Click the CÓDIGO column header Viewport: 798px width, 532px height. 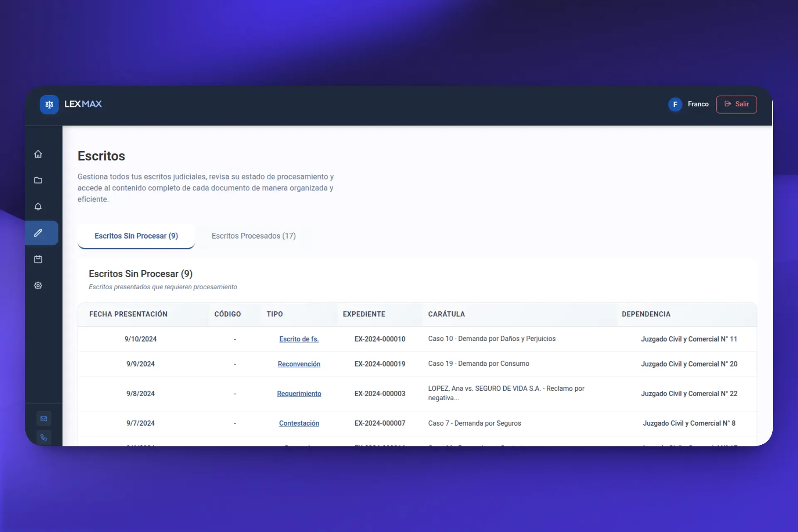(227, 314)
